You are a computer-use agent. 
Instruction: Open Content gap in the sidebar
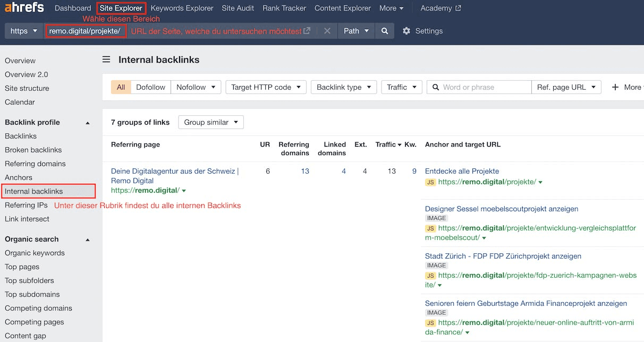(26, 336)
